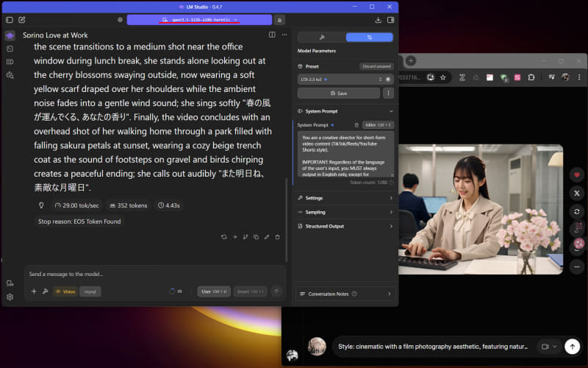Continue the assistant message arrow icon
This screenshot has height=368, width=588.
coord(234,237)
